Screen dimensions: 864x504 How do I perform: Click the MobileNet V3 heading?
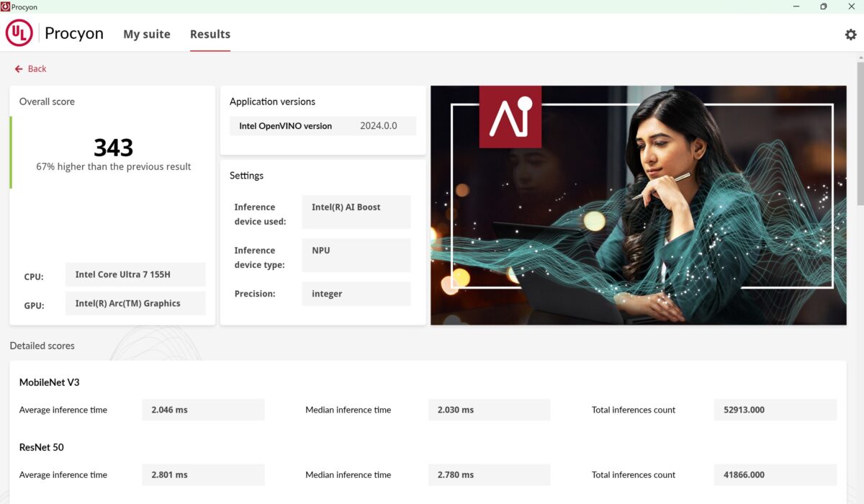pyautogui.click(x=50, y=382)
